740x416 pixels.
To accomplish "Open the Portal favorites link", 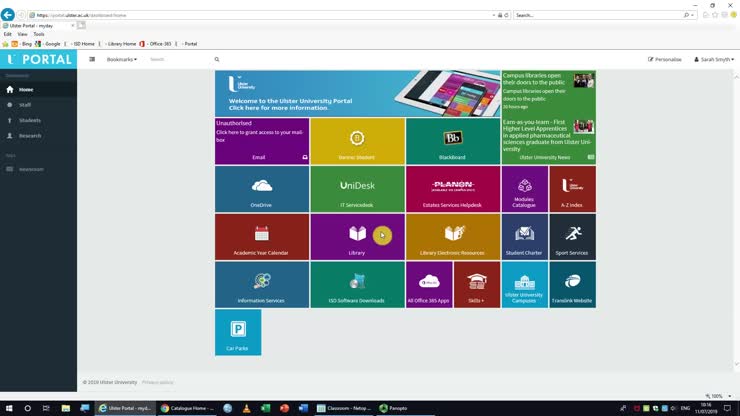I will tap(189, 43).
